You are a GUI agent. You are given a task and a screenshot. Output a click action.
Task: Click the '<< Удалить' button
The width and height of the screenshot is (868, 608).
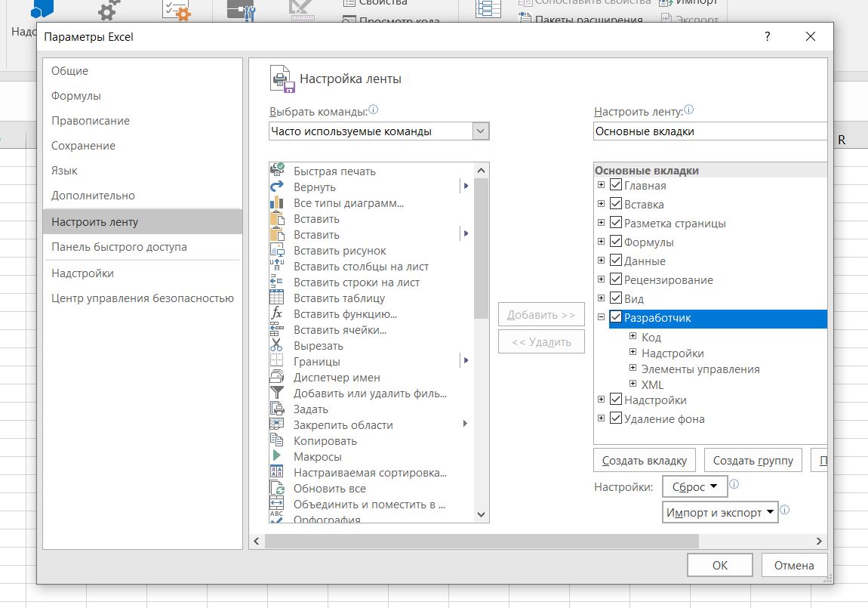tap(541, 341)
